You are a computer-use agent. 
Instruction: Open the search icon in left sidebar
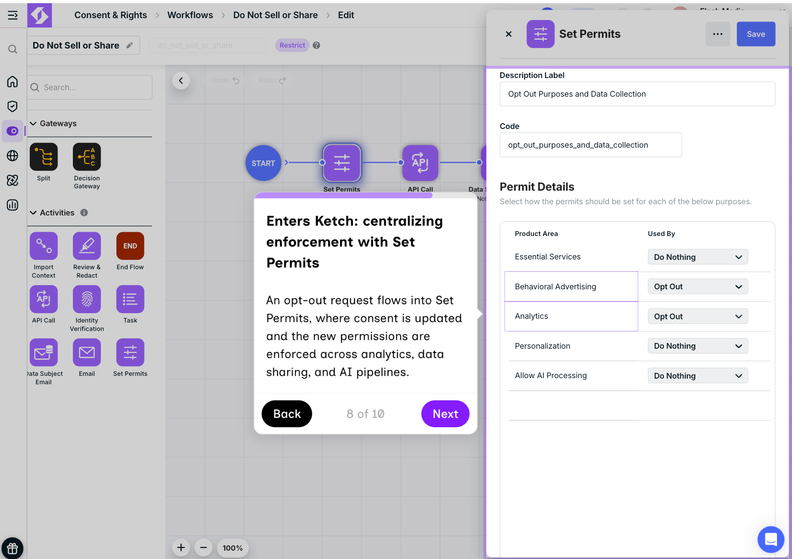click(13, 49)
